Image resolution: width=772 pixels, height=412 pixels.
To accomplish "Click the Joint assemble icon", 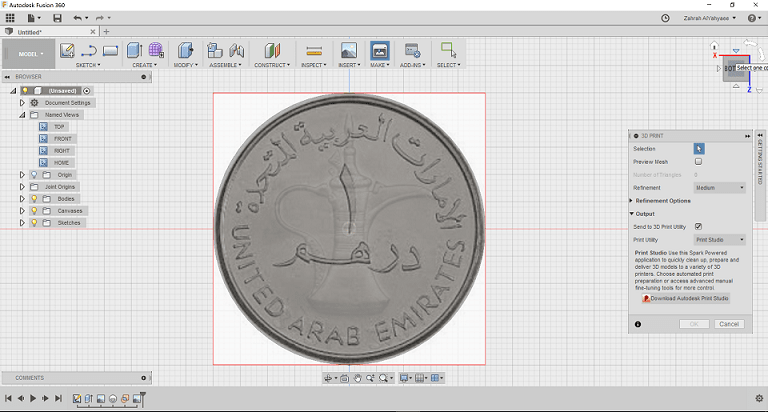I will point(237,50).
